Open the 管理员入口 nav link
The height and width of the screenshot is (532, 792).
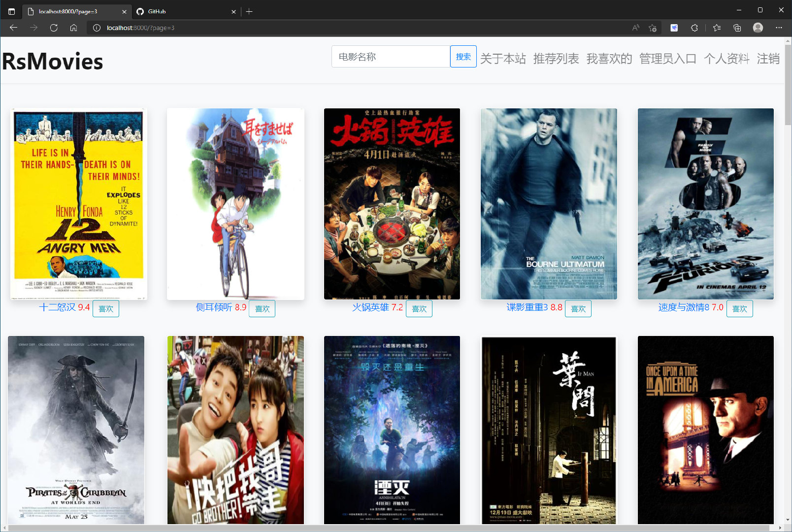tap(668, 59)
